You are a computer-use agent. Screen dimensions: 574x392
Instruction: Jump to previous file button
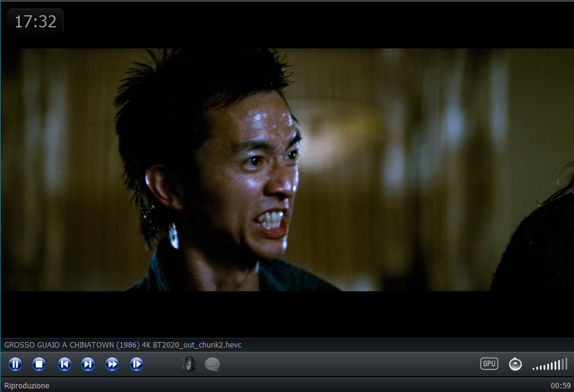[x=65, y=364]
